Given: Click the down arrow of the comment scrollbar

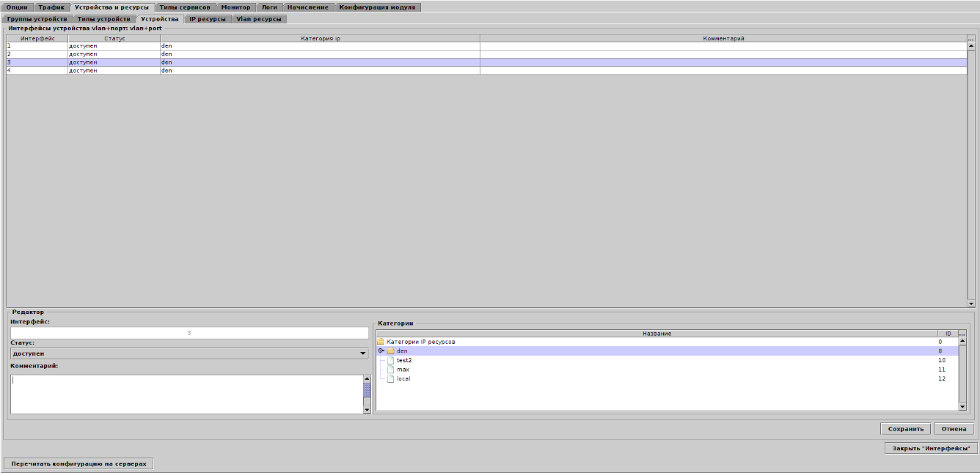Looking at the screenshot, I should (367, 410).
